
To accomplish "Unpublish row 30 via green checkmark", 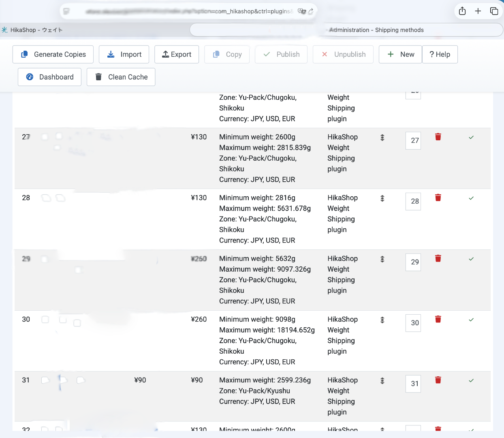I will click(471, 320).
